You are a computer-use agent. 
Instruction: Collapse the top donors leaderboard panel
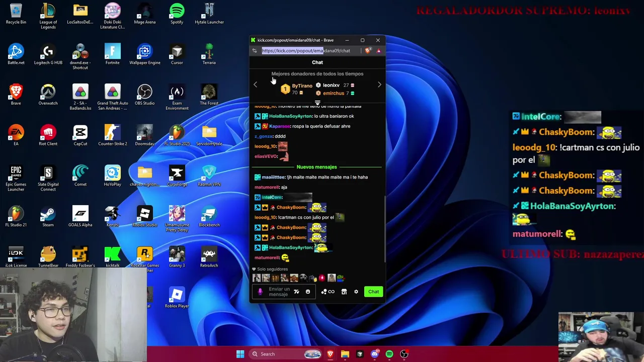pos(317,103)
